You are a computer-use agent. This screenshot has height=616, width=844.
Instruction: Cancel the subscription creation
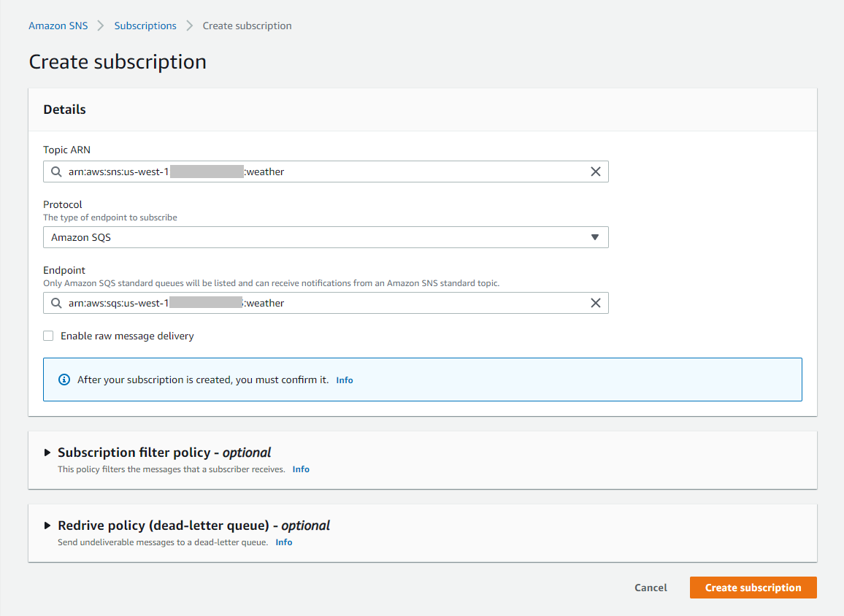[x=651, y=588]
